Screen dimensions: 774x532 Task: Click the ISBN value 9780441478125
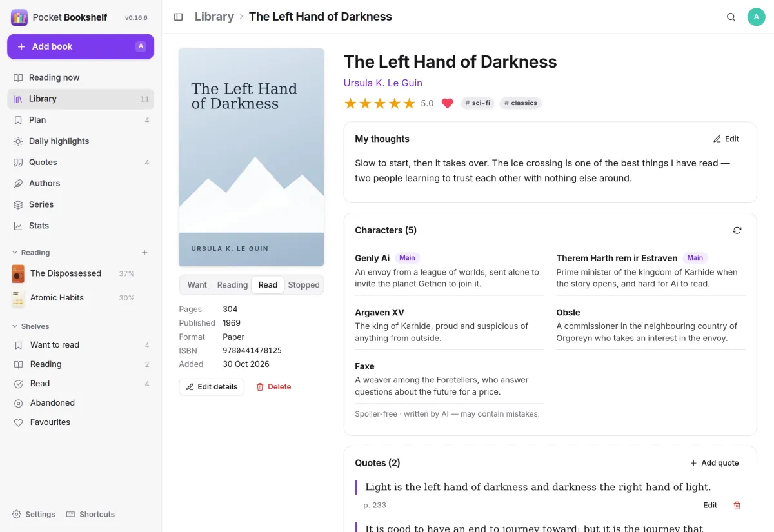coord(252,351)
